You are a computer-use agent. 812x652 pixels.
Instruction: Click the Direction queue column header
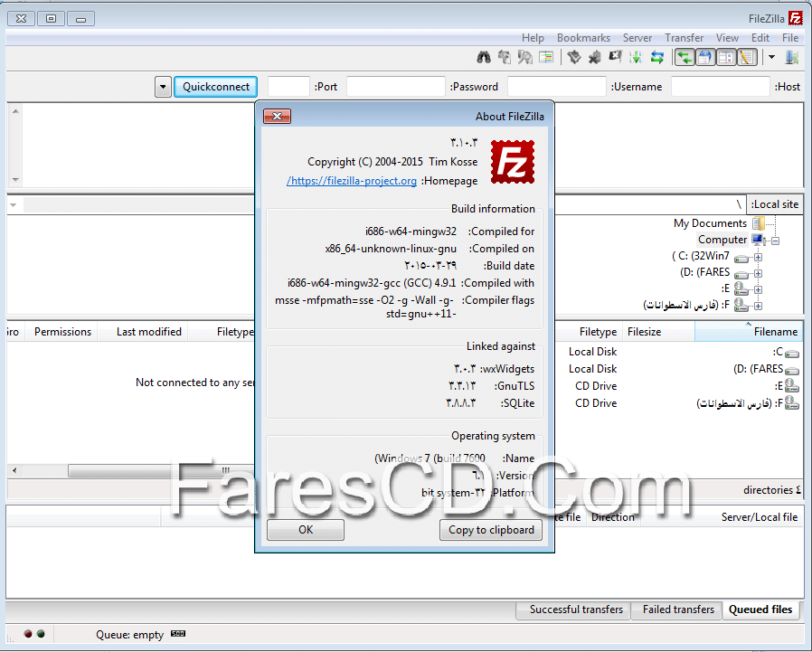click(x=613, y=517)
